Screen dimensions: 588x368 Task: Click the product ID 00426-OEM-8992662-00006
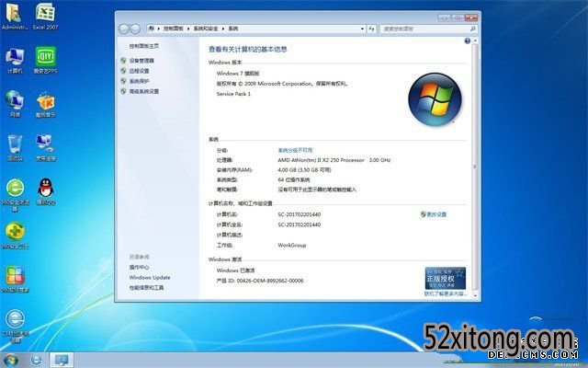pyautogui.click(x=270, y=281)
